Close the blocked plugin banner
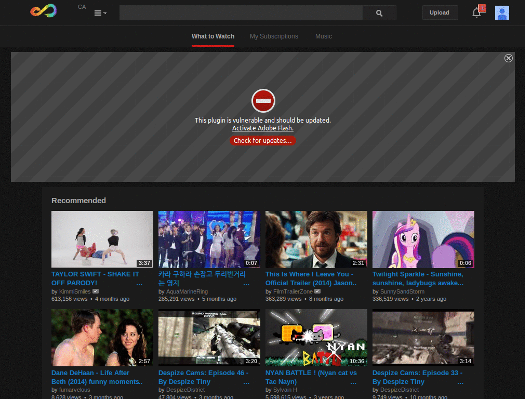The image size is (532, 399). coord(508,58)
